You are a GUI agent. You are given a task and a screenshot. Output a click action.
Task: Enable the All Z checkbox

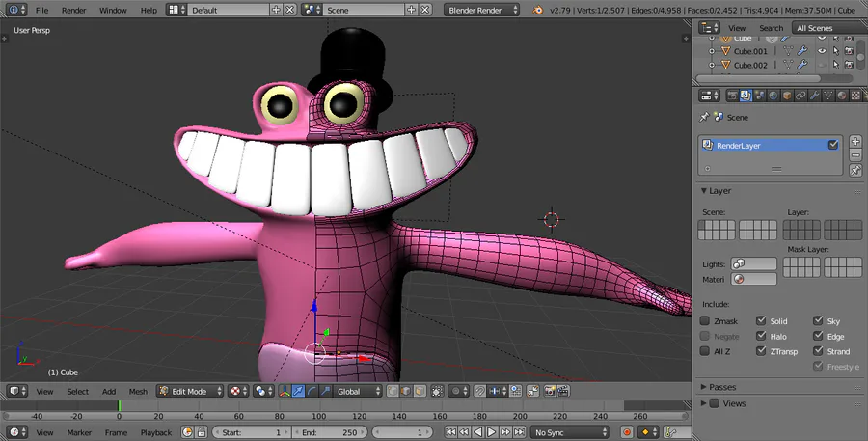[x=705, y=351]
